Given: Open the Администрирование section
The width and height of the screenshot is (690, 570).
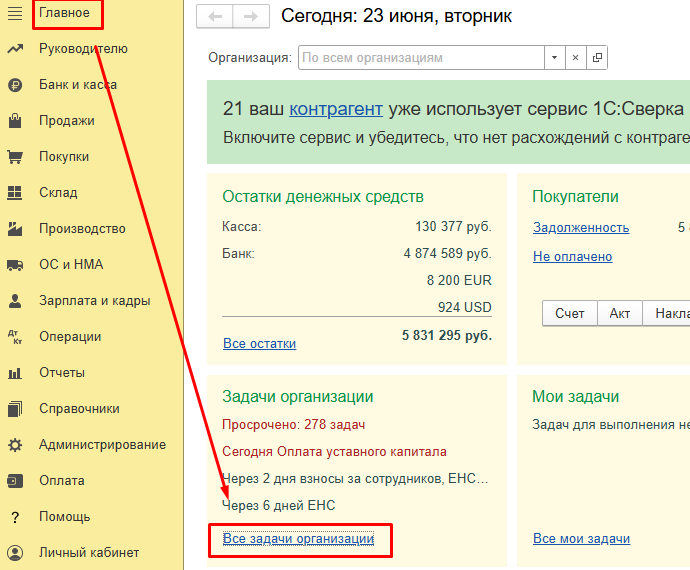Looking at the screenshot, I should point(102,445).
